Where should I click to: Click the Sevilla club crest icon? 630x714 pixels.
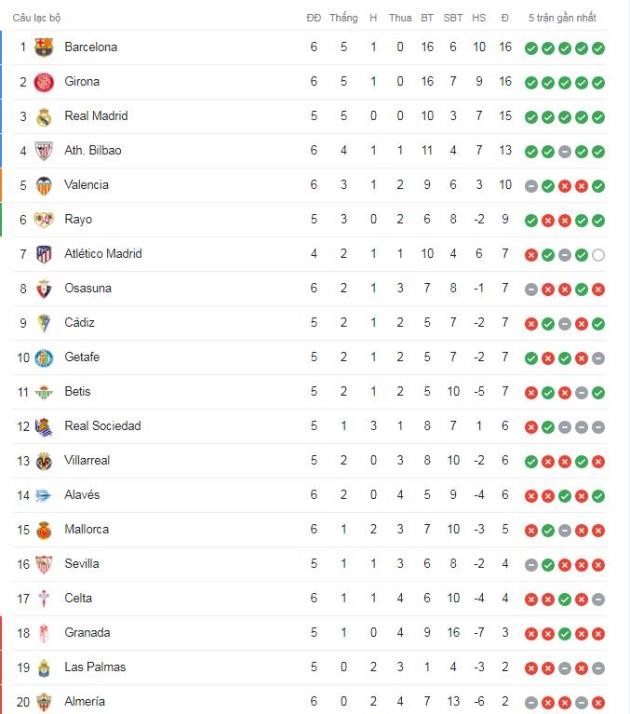(44, 564)
